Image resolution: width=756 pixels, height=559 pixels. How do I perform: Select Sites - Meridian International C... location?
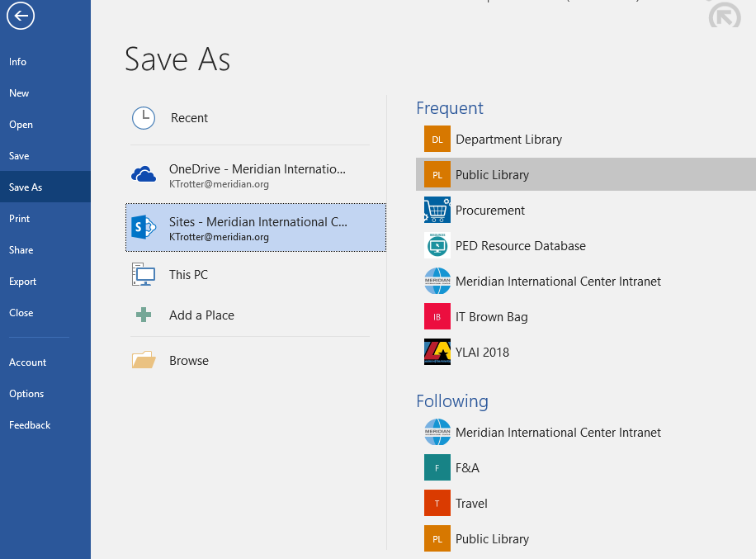click(x=256, y=228)
